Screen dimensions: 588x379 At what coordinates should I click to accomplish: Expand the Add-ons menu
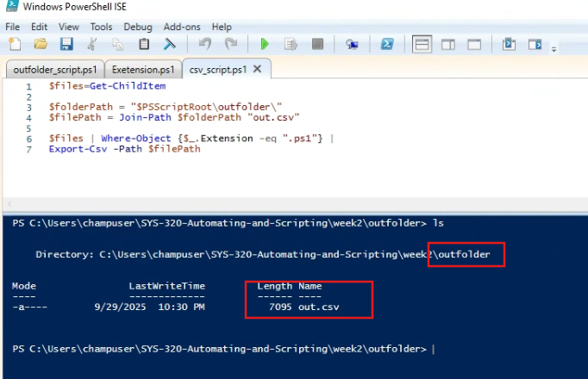click(181, 27)
